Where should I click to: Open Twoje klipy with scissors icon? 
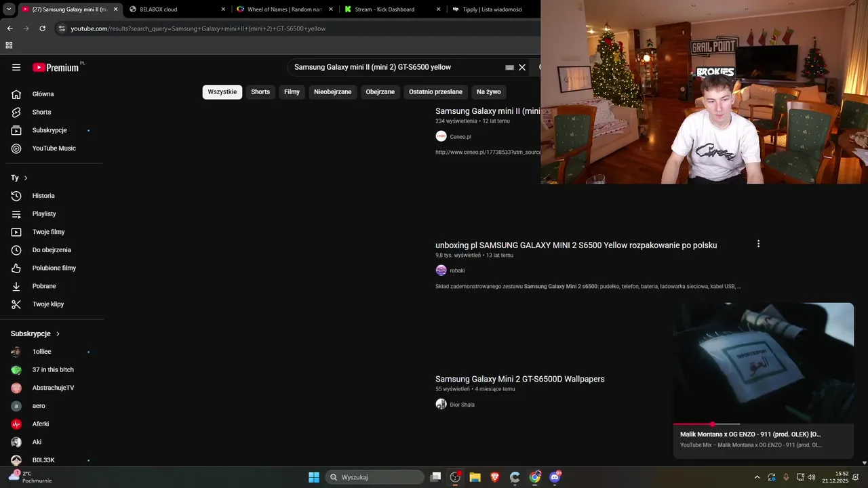coord(47,304)
